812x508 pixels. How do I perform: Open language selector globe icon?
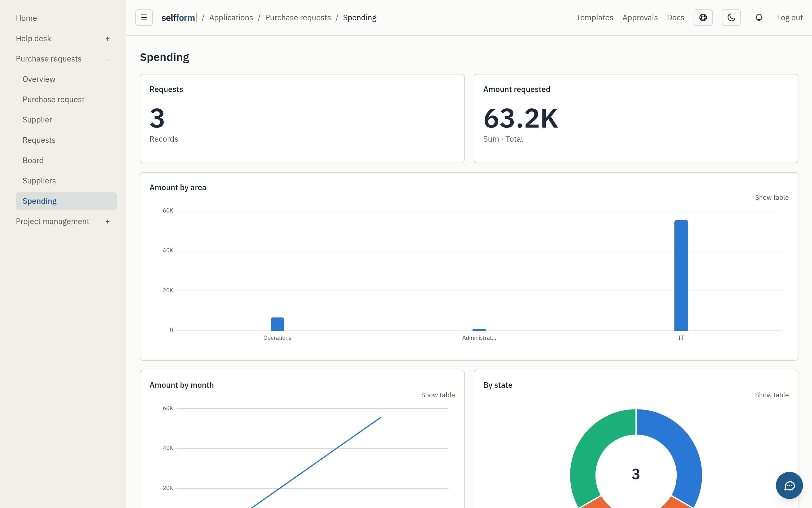click(x=703, y=17)
